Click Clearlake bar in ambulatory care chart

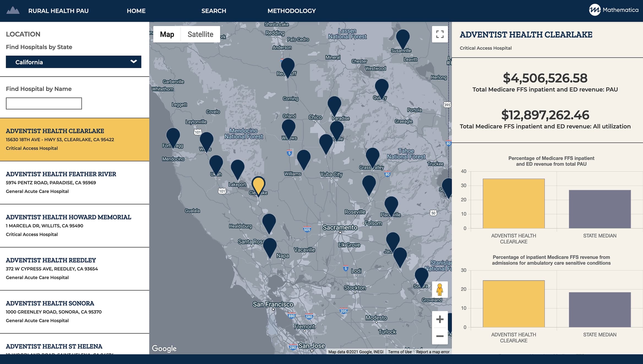514,304
